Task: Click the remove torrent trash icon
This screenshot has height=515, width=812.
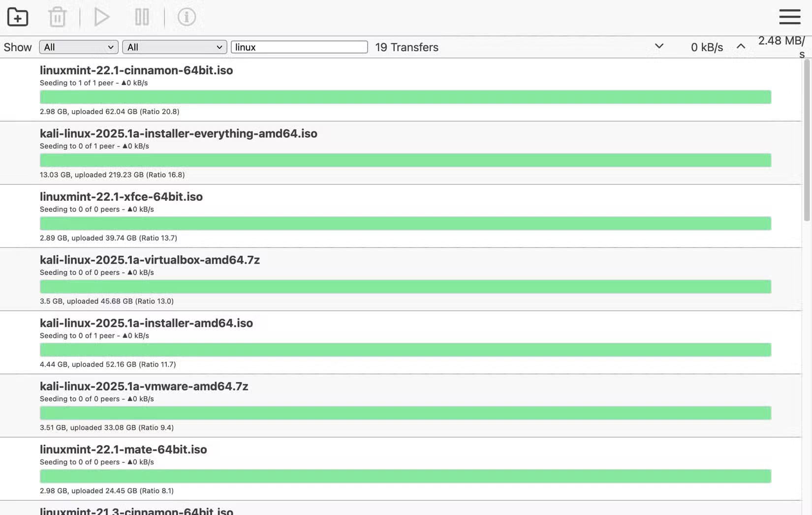Action: [x=58, y=17]
